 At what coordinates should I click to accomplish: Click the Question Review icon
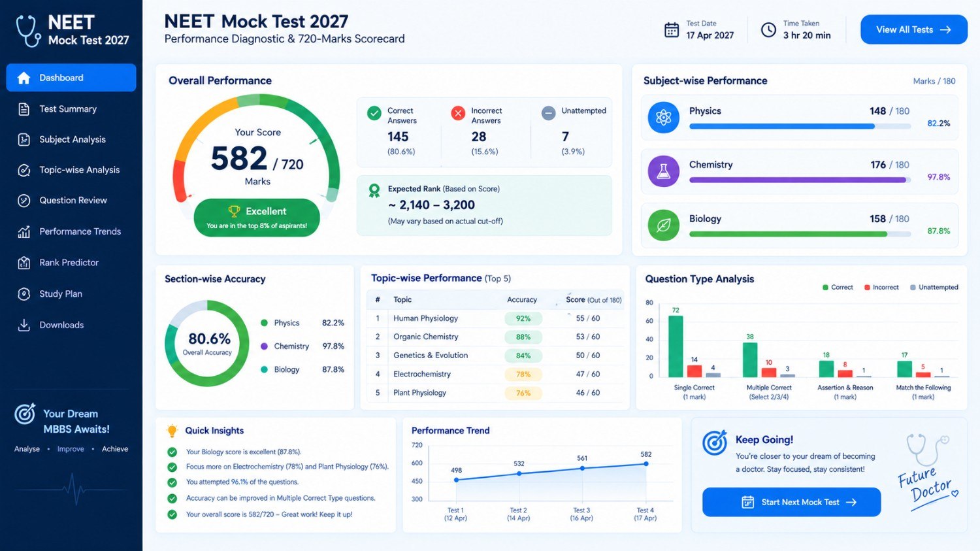click(24, 201)
